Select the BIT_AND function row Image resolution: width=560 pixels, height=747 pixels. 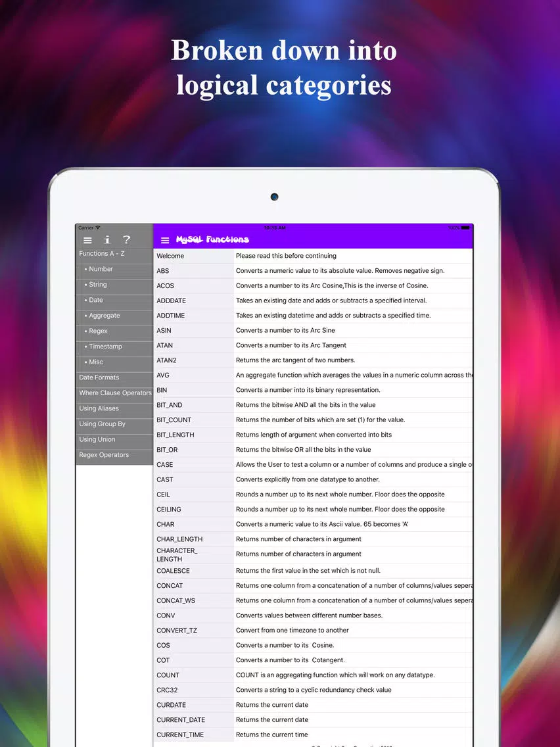(x=313, y=405)
